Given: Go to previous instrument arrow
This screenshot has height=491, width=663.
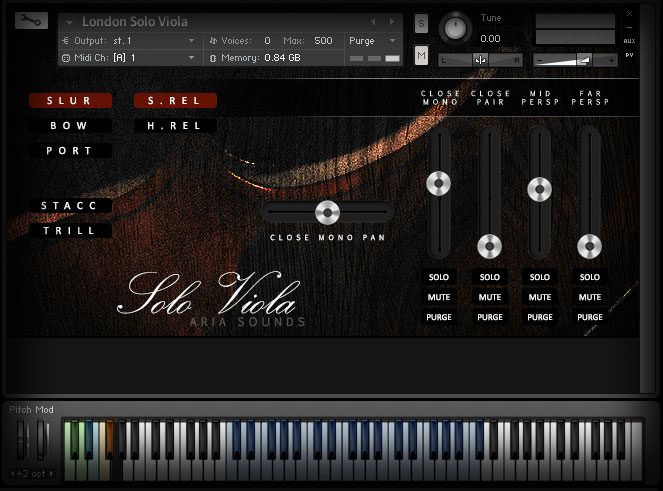Looking at the screenshot, I should click(x=373, y=22).
